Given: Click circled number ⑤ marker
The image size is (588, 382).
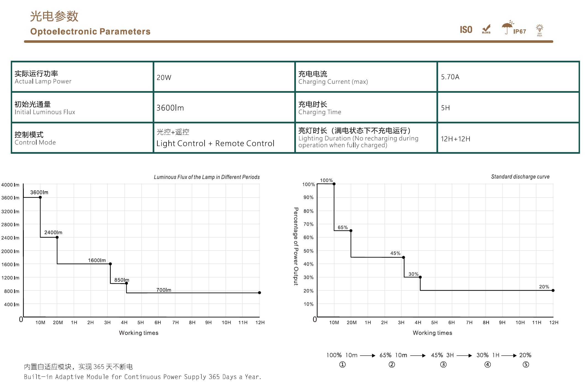Looking at the screenshot, I should (x=526, y=365).
